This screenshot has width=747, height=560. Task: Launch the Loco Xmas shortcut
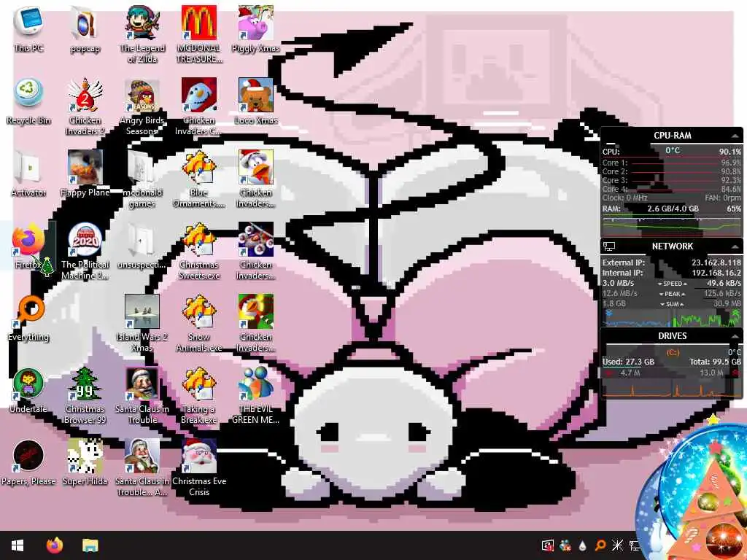[256, 101]
